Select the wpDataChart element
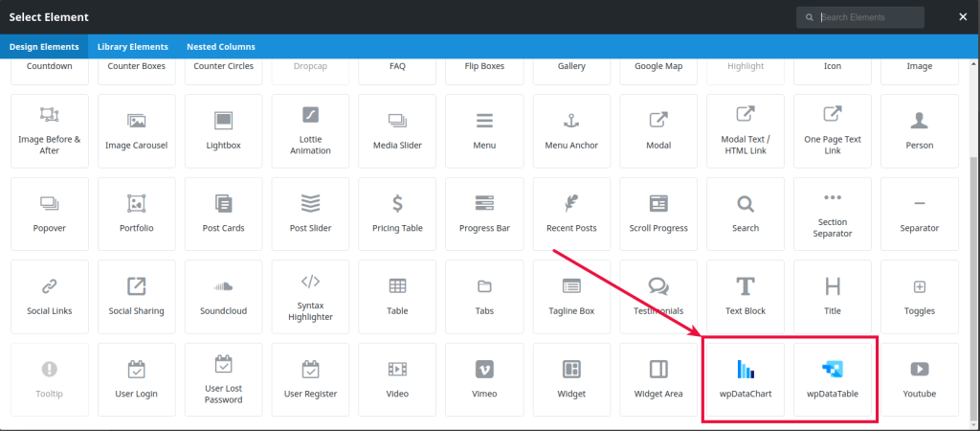Image resolution: width=980 pixels, height=431 pixels. point(745,379)
